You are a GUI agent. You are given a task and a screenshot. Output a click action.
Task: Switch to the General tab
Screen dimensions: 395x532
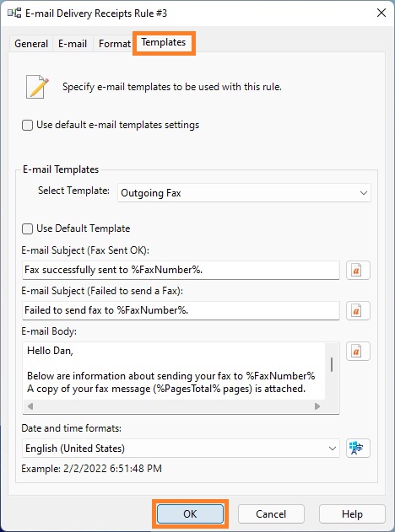pyautogui.click(x=31, y=44)
